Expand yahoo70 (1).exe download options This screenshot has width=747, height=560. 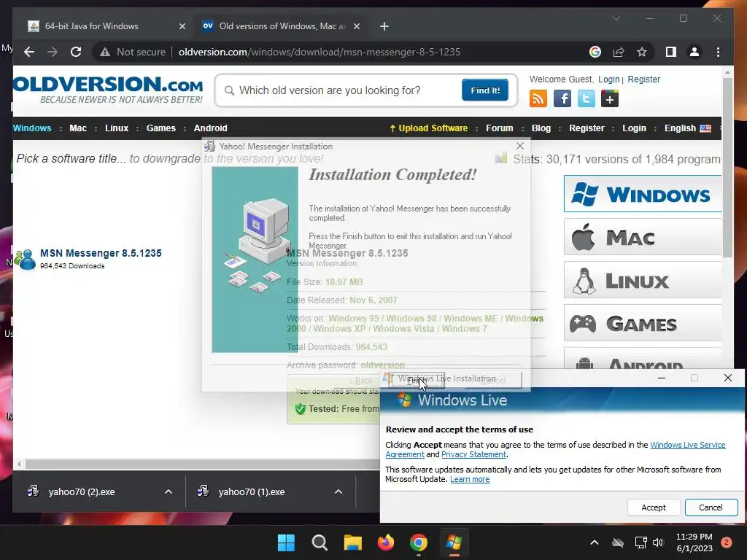coord(338,492)
